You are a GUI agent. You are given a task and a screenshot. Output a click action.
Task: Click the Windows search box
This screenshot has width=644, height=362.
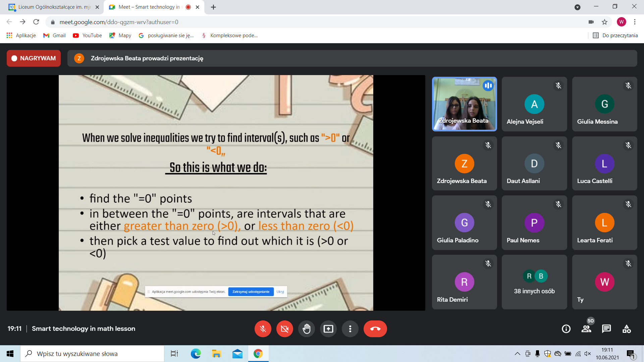tap(92, 354)
